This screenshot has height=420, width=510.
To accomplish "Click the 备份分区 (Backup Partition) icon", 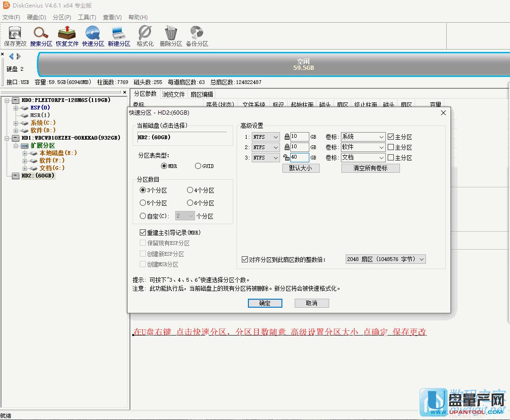I will (x=197, y=34).
